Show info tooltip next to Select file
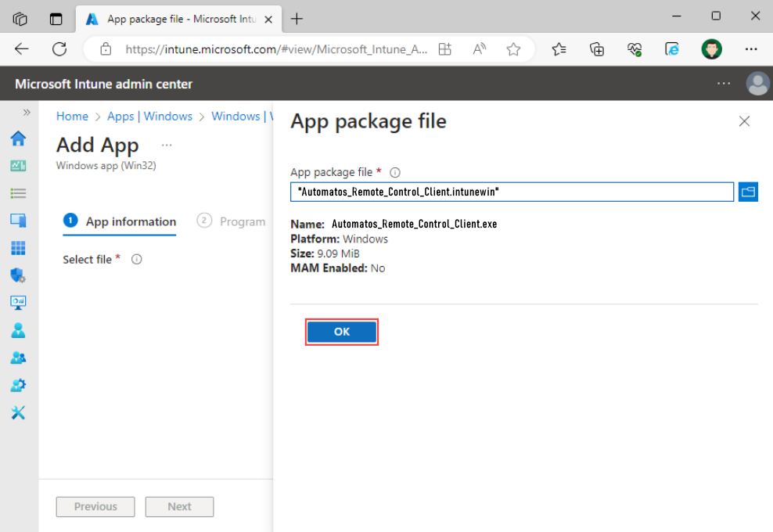Viewport: 773px width, 532px height. click(137, 259)
